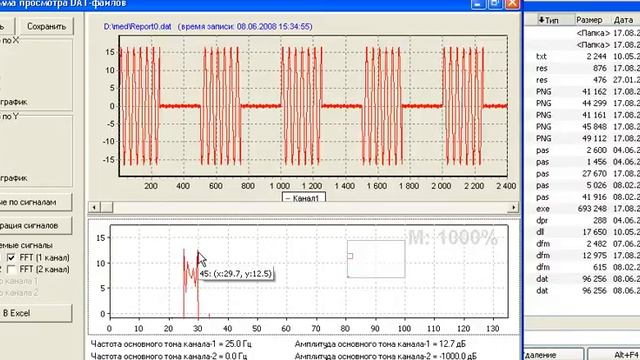Click the partially visible 'по сигналам' button
The height and width of the screenshot is (360, 640).
36,202
